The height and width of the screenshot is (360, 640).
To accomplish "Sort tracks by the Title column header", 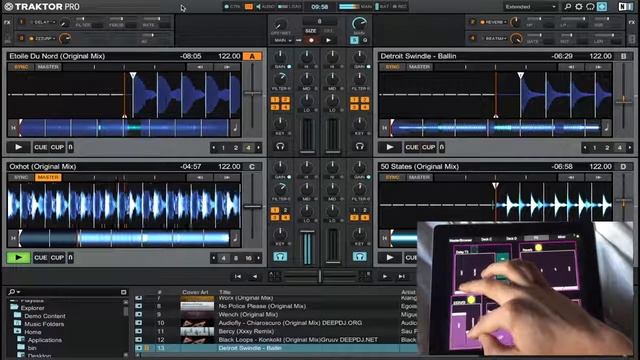I will coord(225,292).
